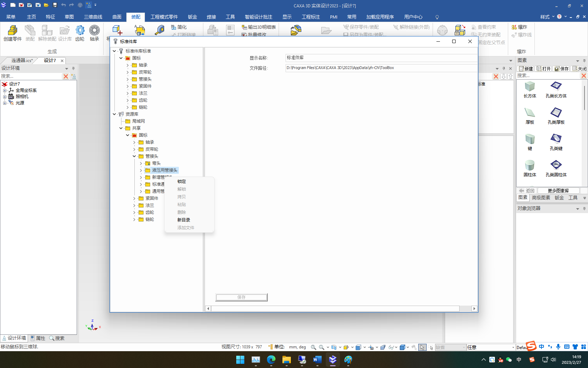Switch to the 连通器.ics document tab

pos(22,60)
